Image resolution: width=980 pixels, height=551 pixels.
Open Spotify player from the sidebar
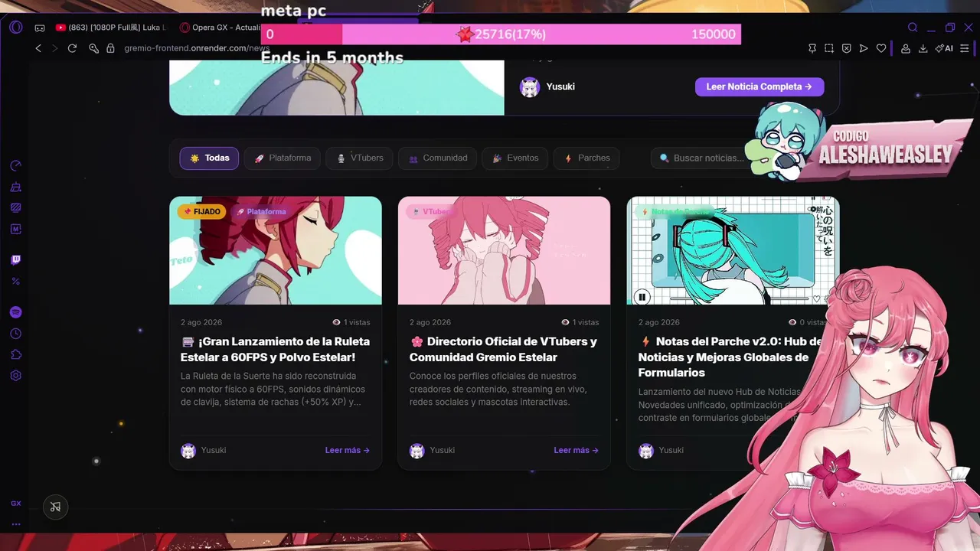click(15, 312)
